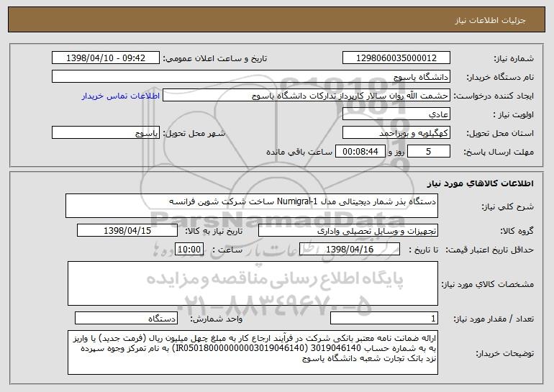Click the time field showing 10:00
Image resolution: width=554 pixels, height=392 pixels.
click(x=189, y=250)
